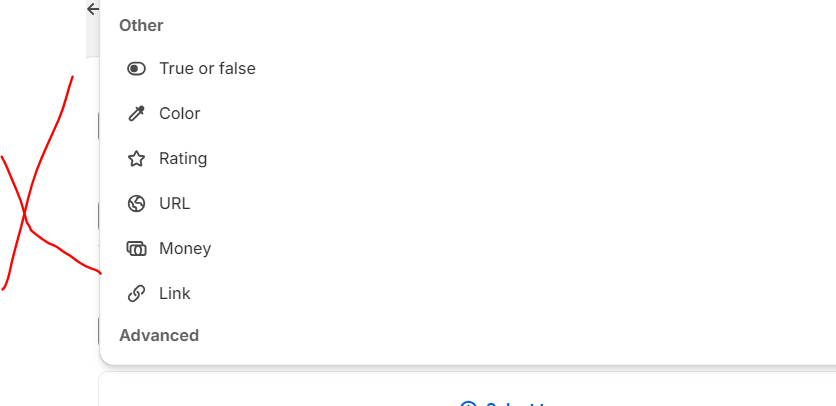
Task: Click the "Advanced" section heading
Action: coord(159,335)
